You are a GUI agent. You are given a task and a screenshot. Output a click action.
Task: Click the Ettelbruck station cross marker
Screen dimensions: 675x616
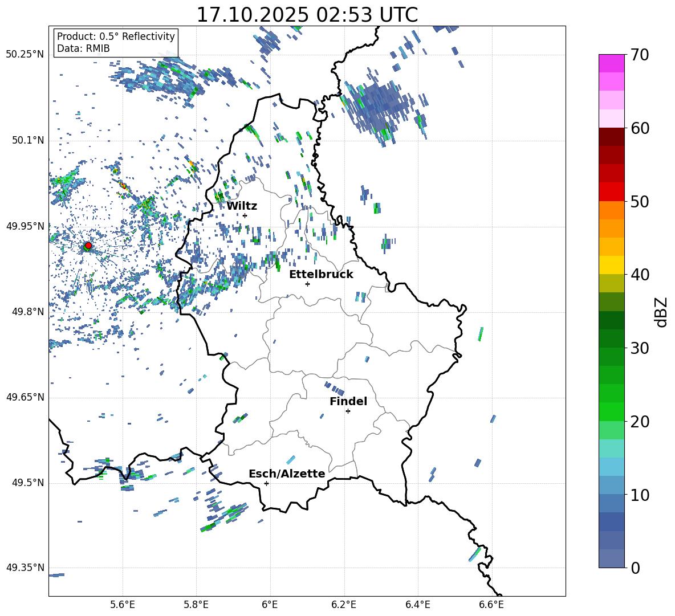point(307,284)
